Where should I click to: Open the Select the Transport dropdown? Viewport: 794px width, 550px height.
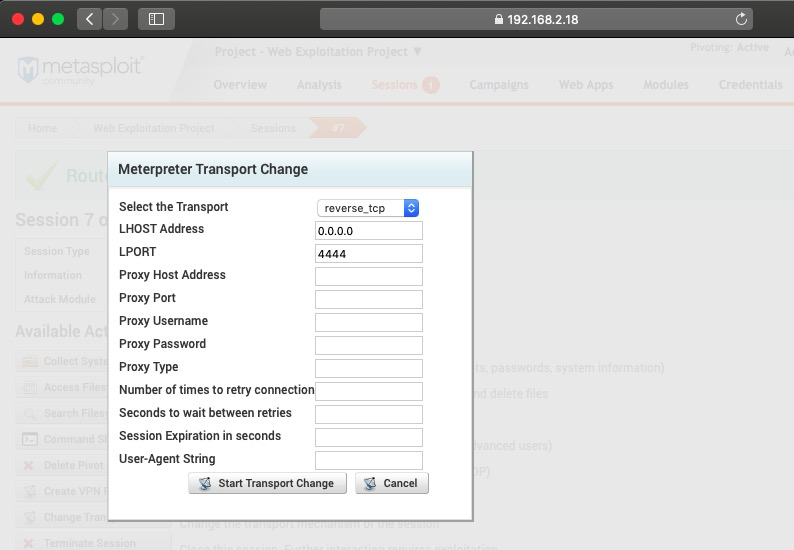[368, 208]
